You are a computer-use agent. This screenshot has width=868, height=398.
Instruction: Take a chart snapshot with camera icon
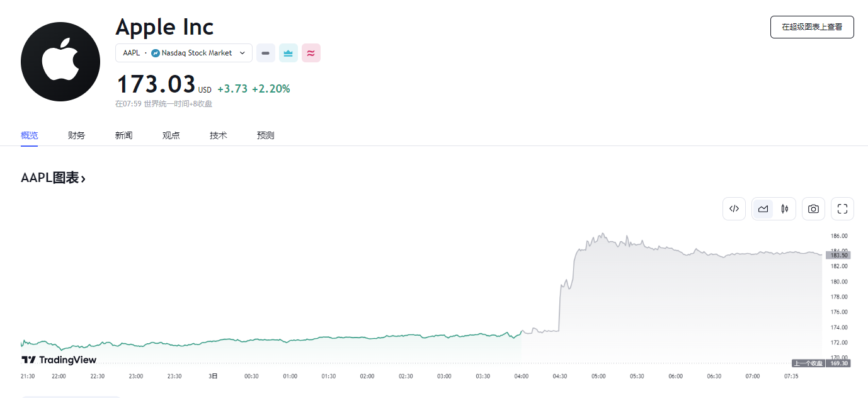[x=813, y=209]
